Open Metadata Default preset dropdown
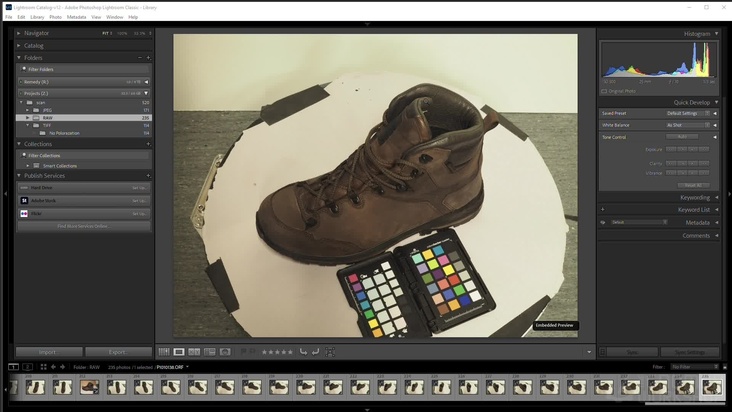Viewport: 732px width, 412px height. (639, 223)
